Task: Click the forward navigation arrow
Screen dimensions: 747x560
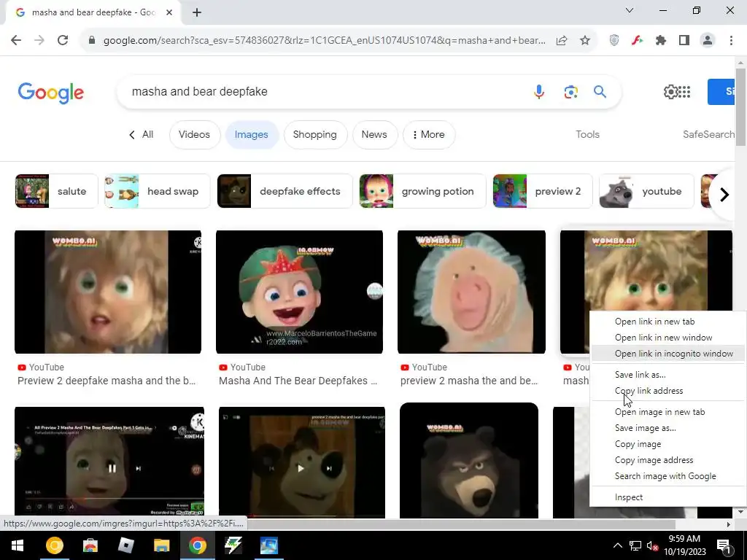Action: click(39, 41)
